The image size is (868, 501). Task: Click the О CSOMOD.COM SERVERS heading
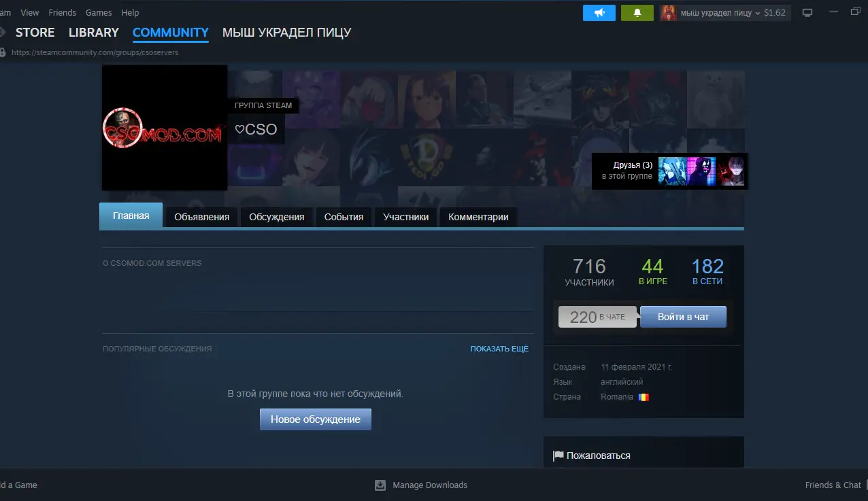click(152, 263)
